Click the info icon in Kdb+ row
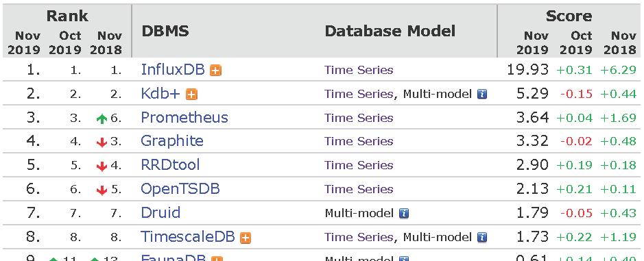644x261 pixels. tap(482, 95)
